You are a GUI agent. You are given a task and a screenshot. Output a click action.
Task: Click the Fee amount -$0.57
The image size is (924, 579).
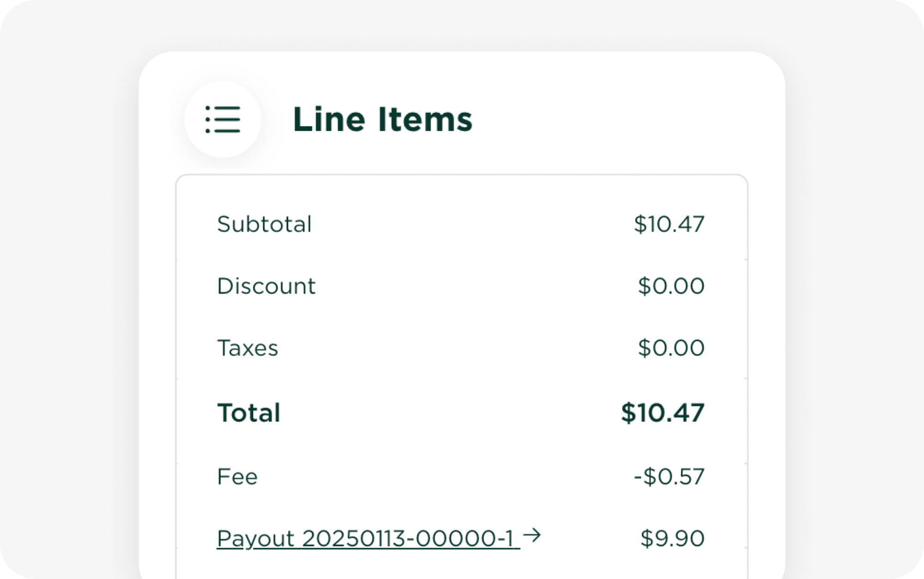tap(669, 477)
